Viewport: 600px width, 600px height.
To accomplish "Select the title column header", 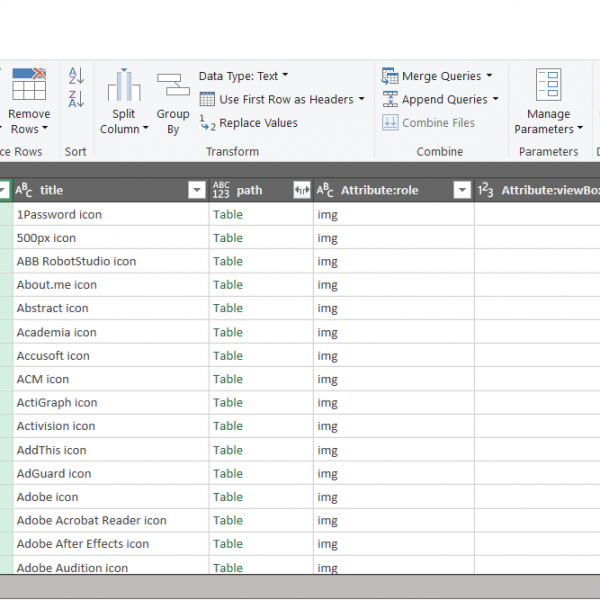I will pyautogui.click(x=111, y=190).
